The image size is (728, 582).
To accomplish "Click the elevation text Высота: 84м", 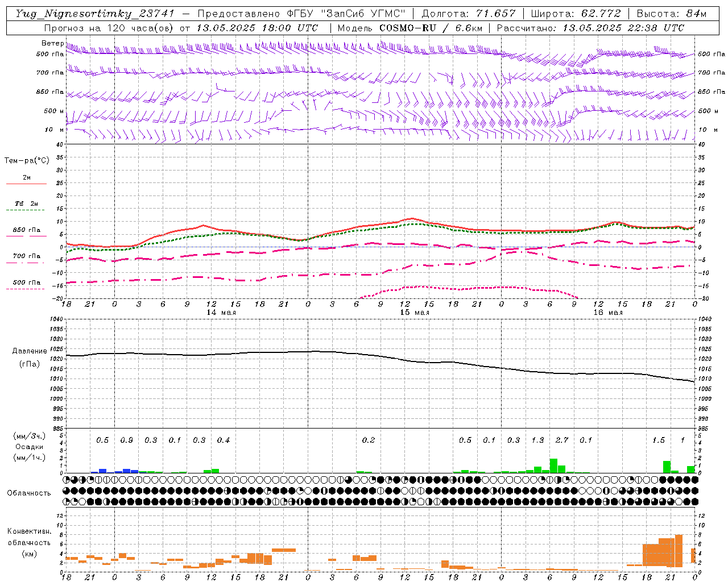I will click(x=671, y=14).
